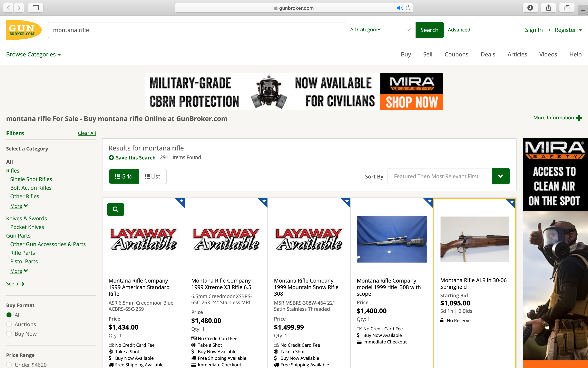Screen dimensions: 588x368
Task: Open the blue-background rifle thumbnail
Action: click(x=392, y=239)
